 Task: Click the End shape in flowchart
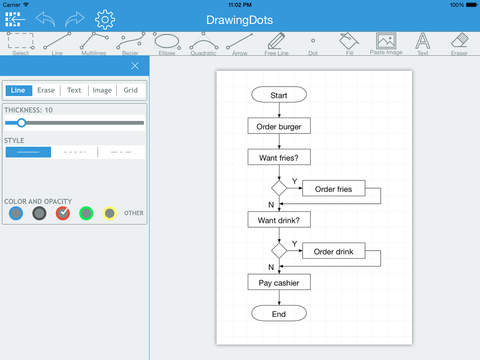[279, 313]
